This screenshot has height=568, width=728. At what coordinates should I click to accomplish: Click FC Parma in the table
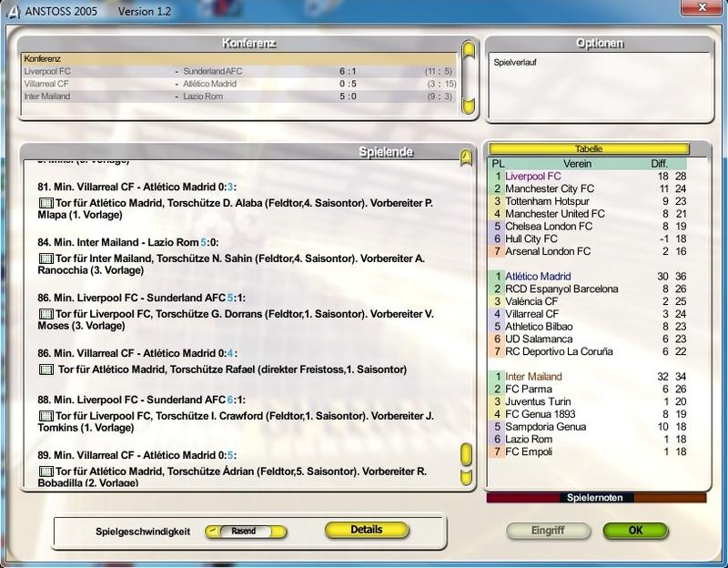pyautogui.click(x=529, y=390)
